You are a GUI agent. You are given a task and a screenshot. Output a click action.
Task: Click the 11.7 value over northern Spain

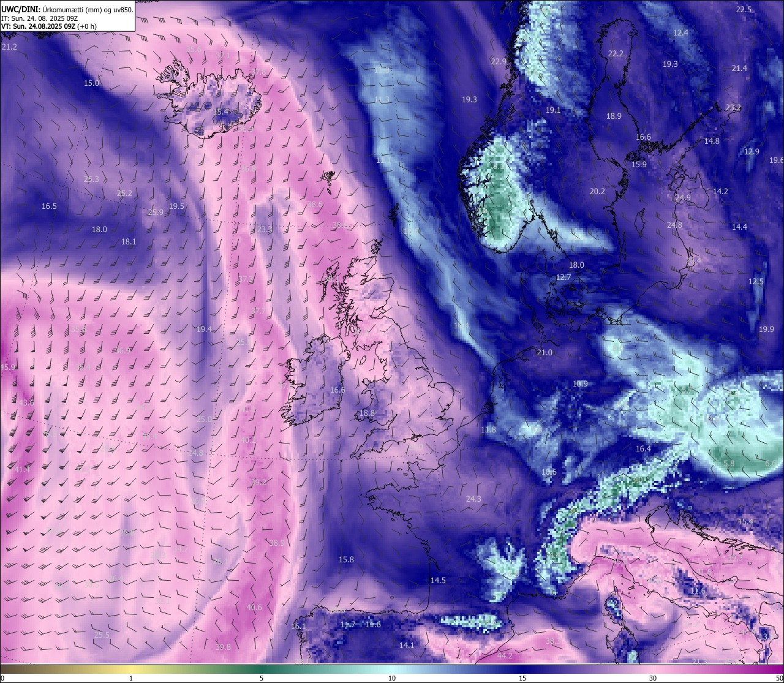pyautogui.click(x=348, y=625)
